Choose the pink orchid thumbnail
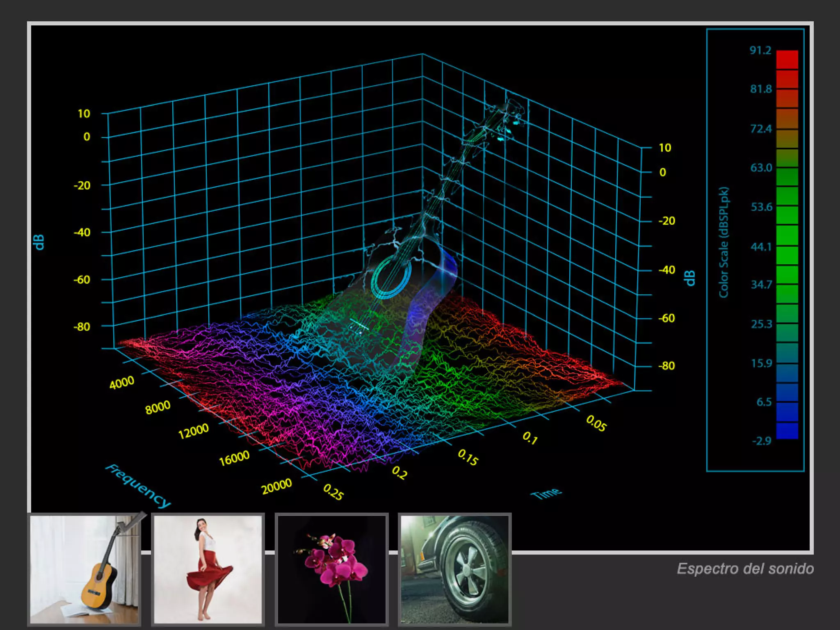The width and height of the screenshot is (840, 630). pos(332,570)
